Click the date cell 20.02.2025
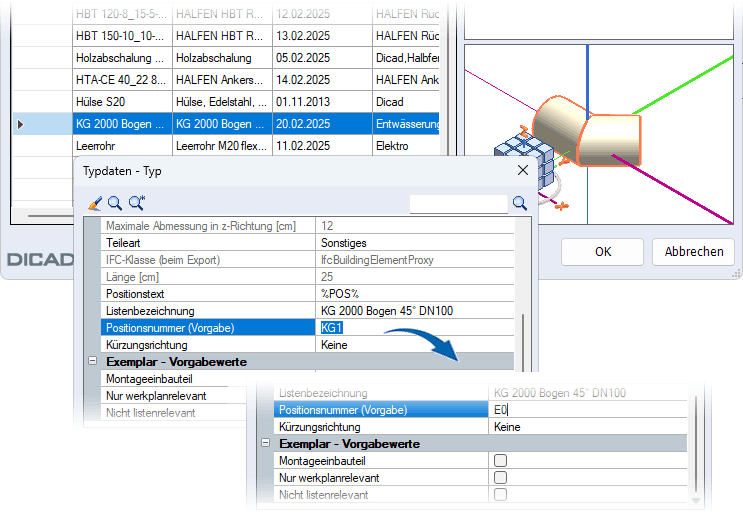 pyautogui.click(x=322, y=124)
